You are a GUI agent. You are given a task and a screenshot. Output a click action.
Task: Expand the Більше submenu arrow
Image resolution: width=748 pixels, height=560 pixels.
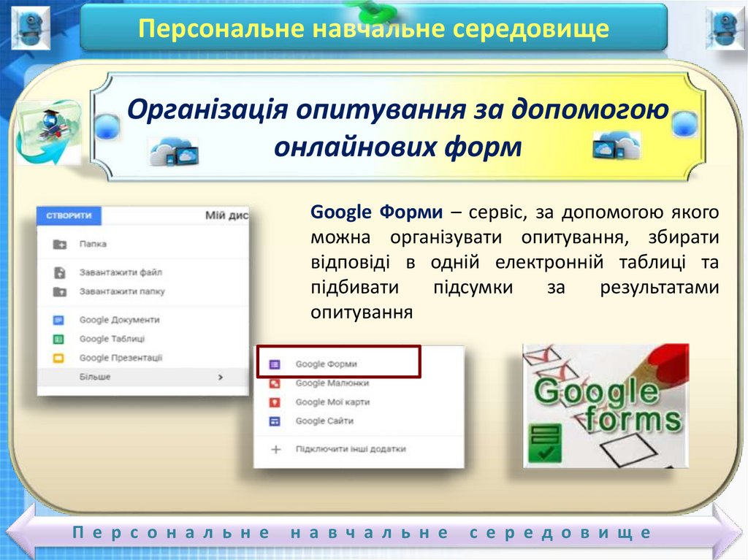(221, 377)
